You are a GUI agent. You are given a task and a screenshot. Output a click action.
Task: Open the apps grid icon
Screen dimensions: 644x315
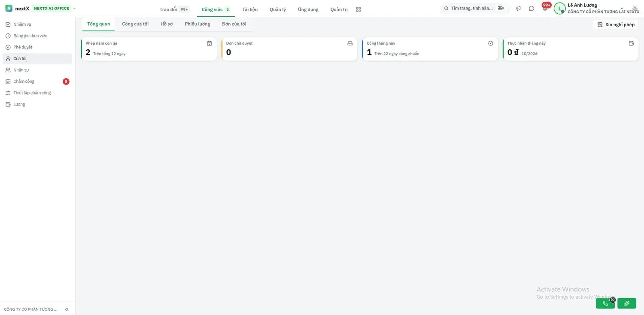pyautogui.click(x=358, y=9)
